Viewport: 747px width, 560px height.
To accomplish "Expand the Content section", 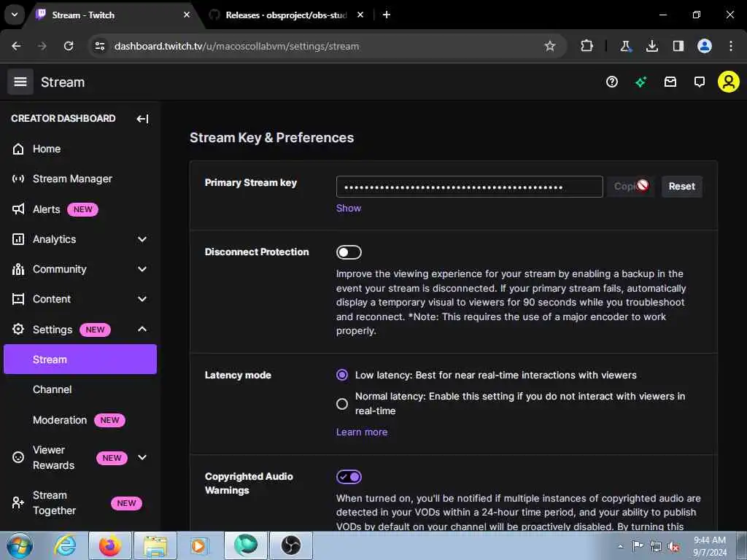I will pyautogui.click(x=142, y=299).
